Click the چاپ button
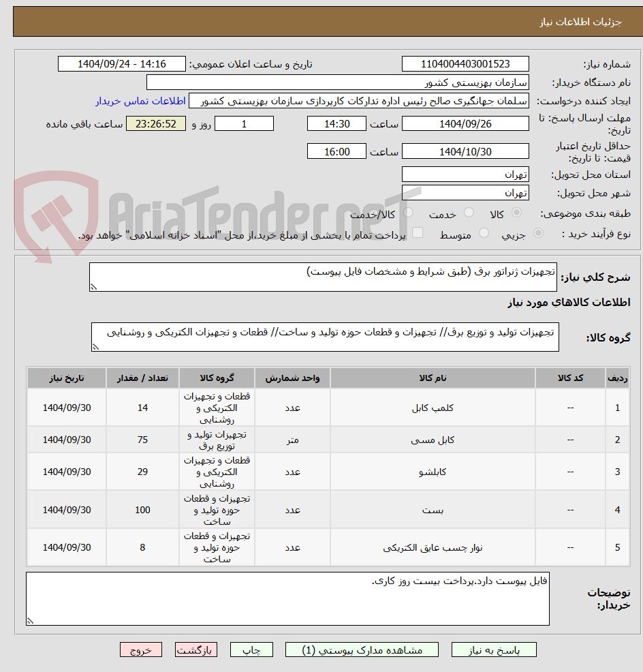 tap(251, 650)
